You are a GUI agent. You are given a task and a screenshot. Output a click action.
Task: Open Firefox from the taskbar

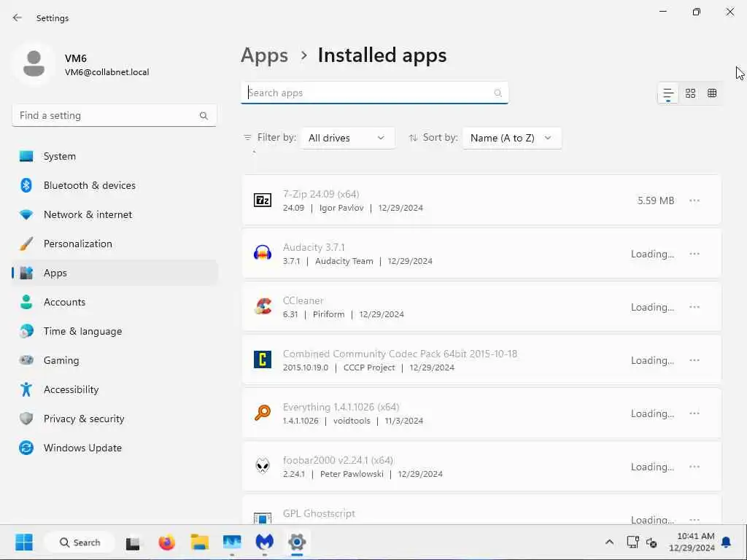166,542
